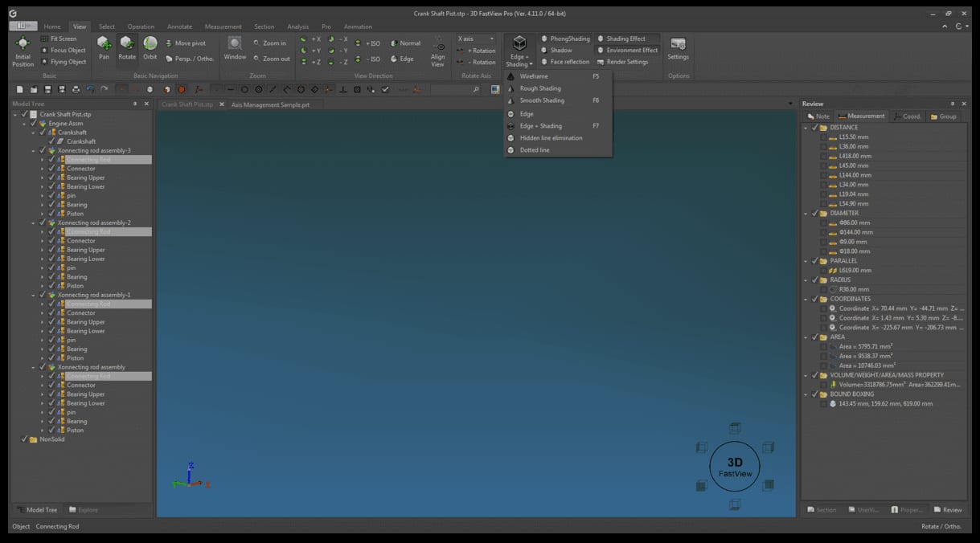Collapse Xonnecting rod assembly-3 node

pyautogui.click(x=33, y=150)
